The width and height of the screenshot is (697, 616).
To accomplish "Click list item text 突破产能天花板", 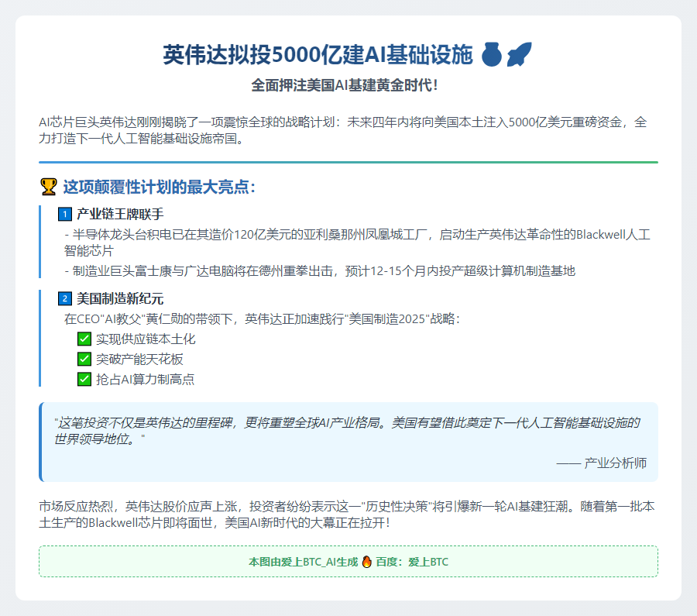I will point(139,359).
